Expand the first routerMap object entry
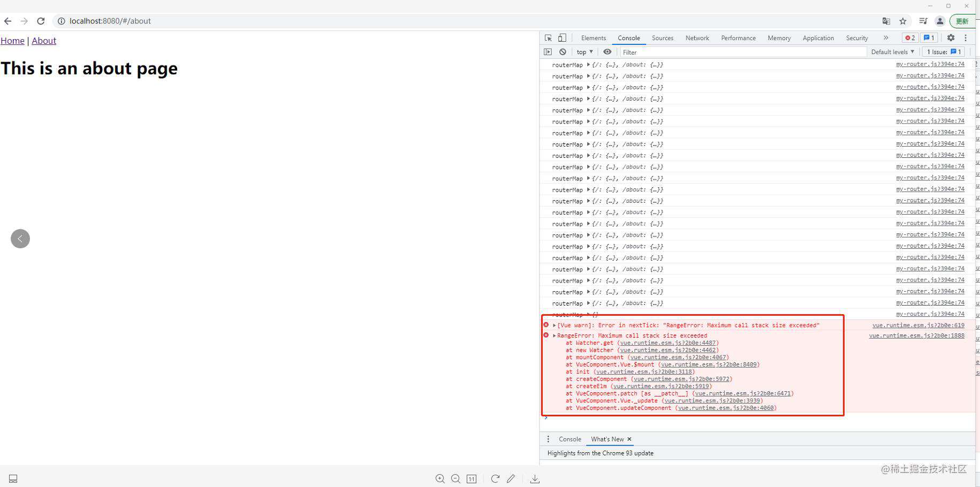 click(x=588, y=65)
